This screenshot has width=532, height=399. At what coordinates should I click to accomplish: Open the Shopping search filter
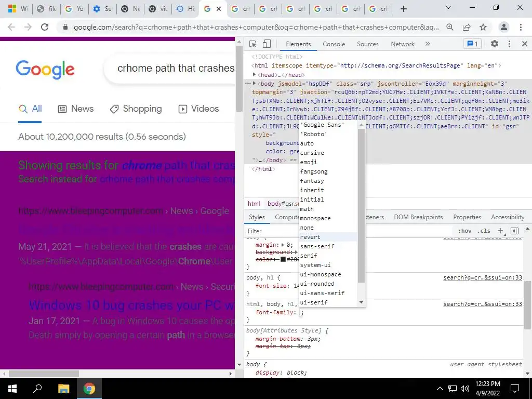136,109
